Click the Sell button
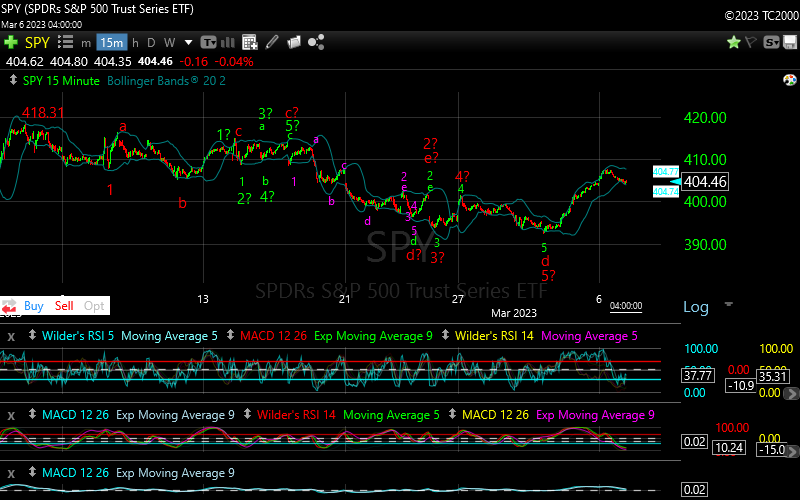 point(64,306)
